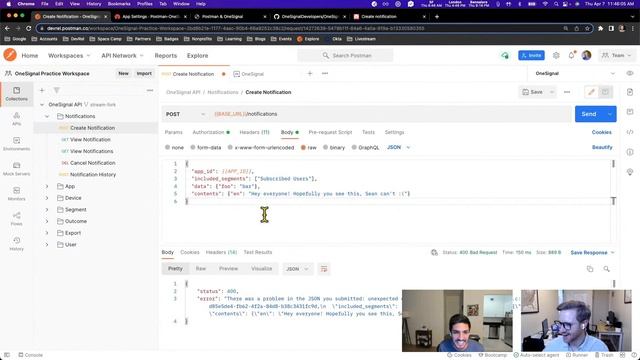Open the History sidebar panel
The image size is (640, 360).
(16, 243)
